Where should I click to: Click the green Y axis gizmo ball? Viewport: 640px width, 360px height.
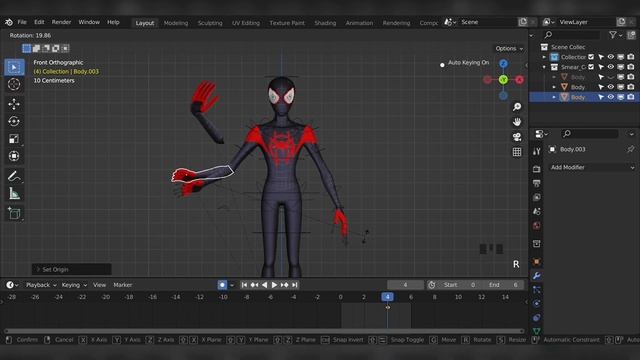(503, 80)
